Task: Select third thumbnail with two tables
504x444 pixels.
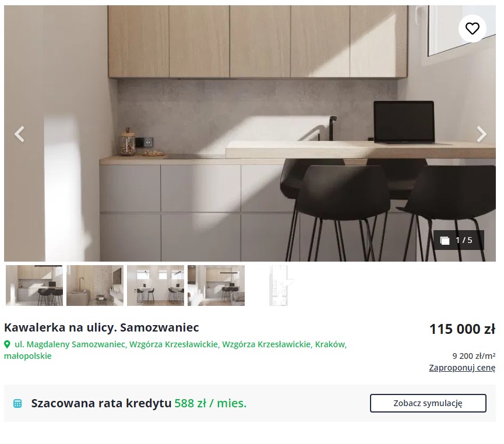Action: coord(156,285)
